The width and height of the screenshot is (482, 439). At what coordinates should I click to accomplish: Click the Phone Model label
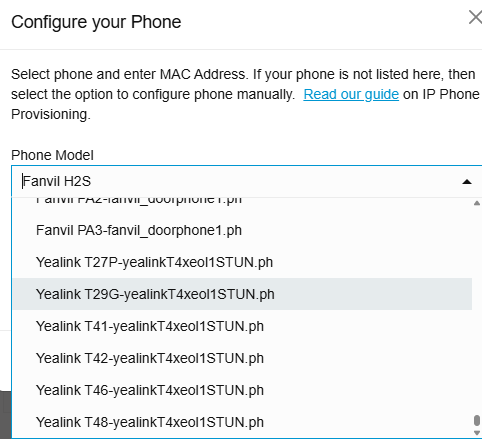pos(52,155)
